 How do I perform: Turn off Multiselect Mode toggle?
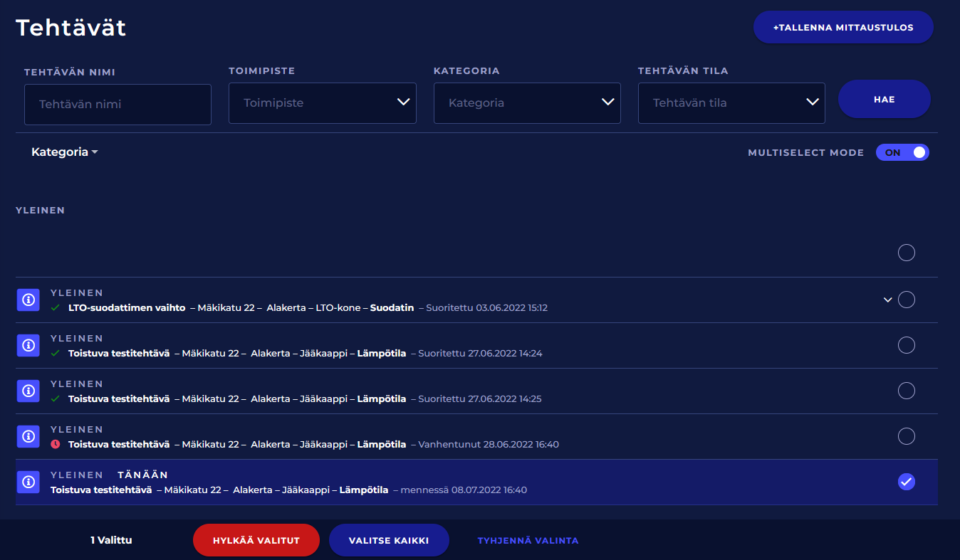point(902,152)
